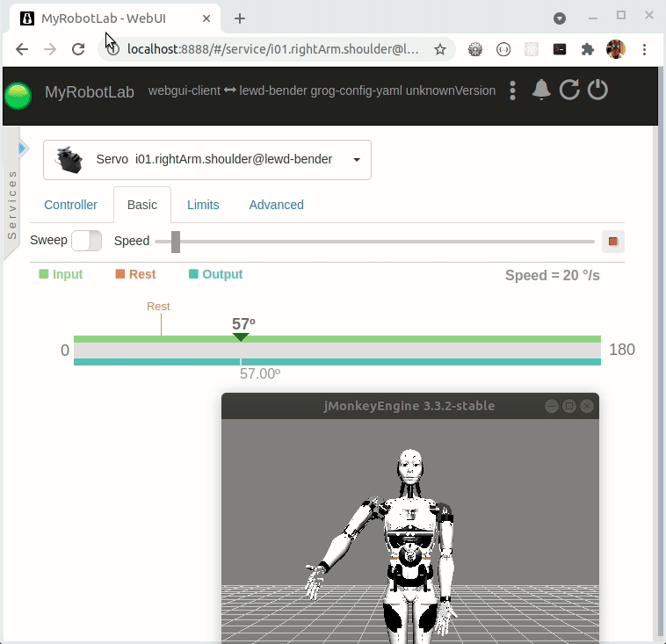The height and width of the screenshot is (644, 666).
Task: Click the vertical Services label
Action: [x=12, y=206]
